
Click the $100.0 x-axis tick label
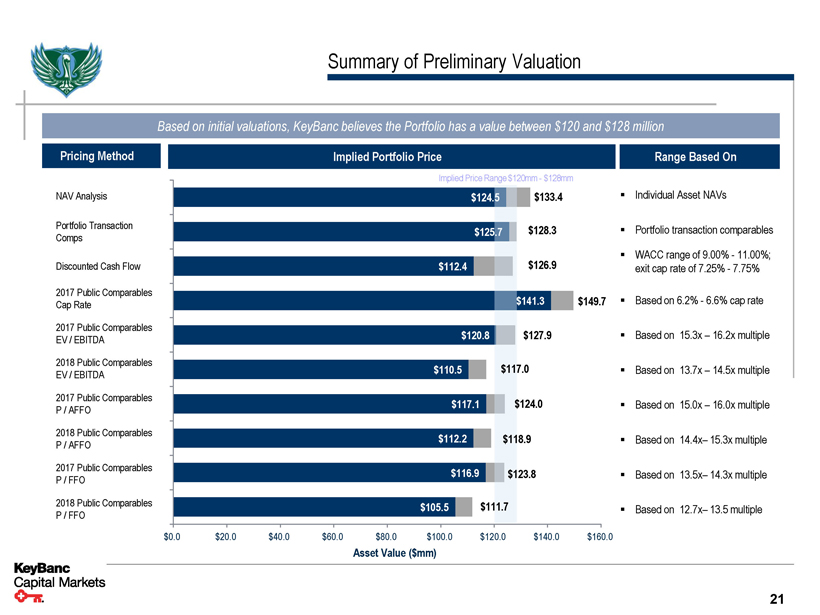tap(440, 538)
